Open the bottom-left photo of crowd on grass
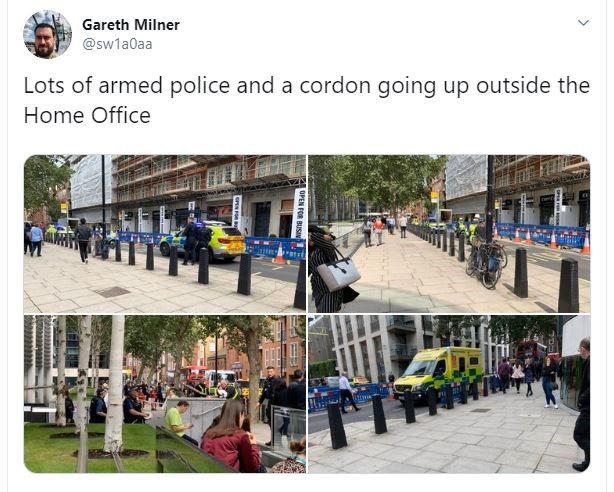 (x=165, y=394)
